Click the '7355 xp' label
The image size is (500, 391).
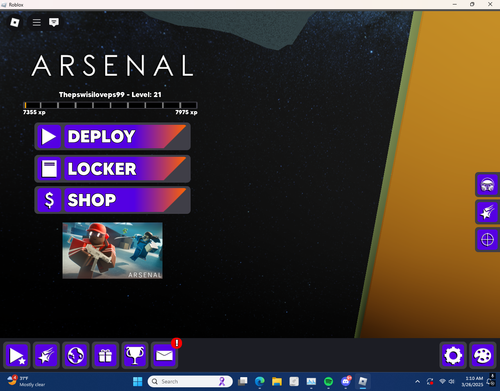point(34,112)
